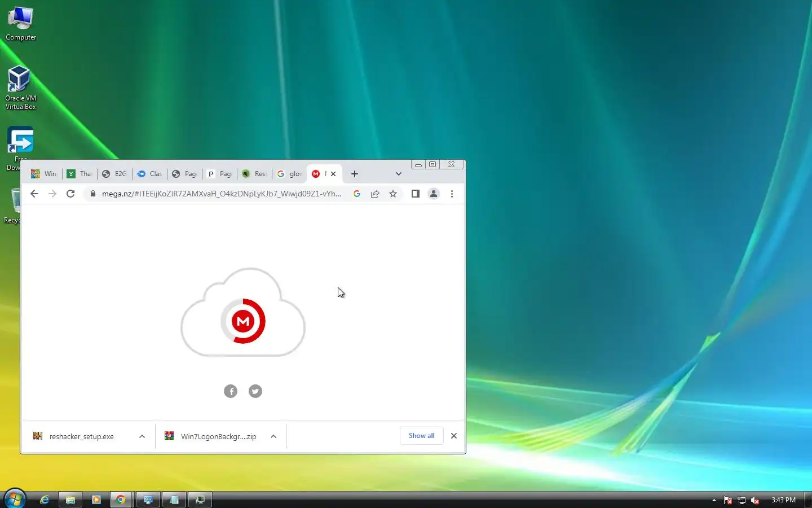Screen dimensions: 812x508
Task: Click the MEGA URL address field
Action: point(221,194)
